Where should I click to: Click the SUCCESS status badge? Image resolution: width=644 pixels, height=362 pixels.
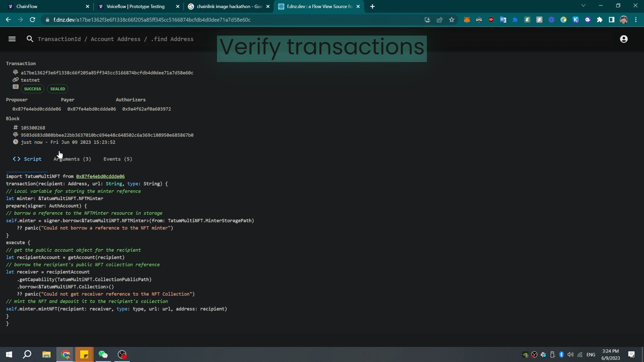coord(33,89)
